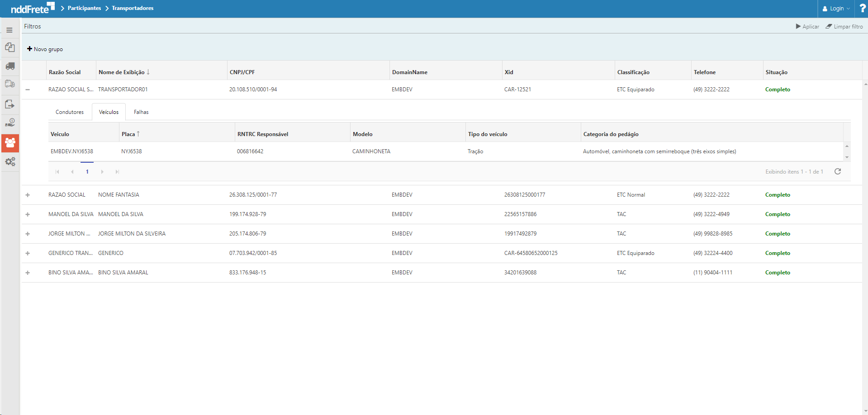868x415 pixels.
Task: Click the help question mark icon
Action: tap(862, 8)
